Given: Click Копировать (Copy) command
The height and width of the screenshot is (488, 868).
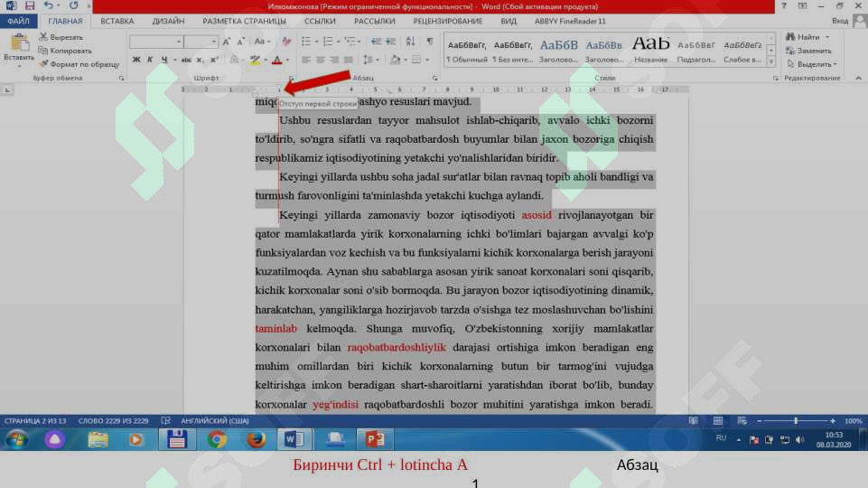Looking at the screenshot, I should click(x=65, y=51).
